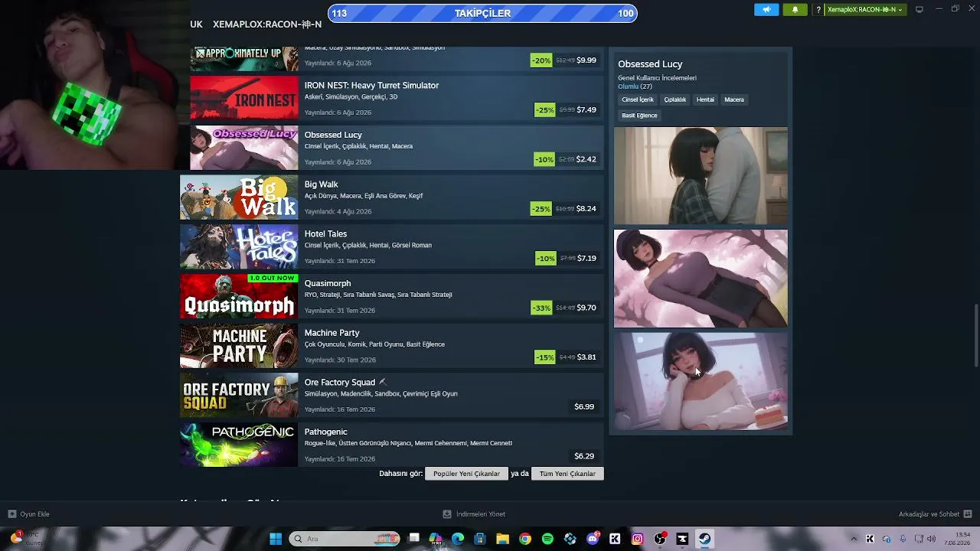
Task: Open the Ore Factory Squad listing
Action: coord(392,396)
